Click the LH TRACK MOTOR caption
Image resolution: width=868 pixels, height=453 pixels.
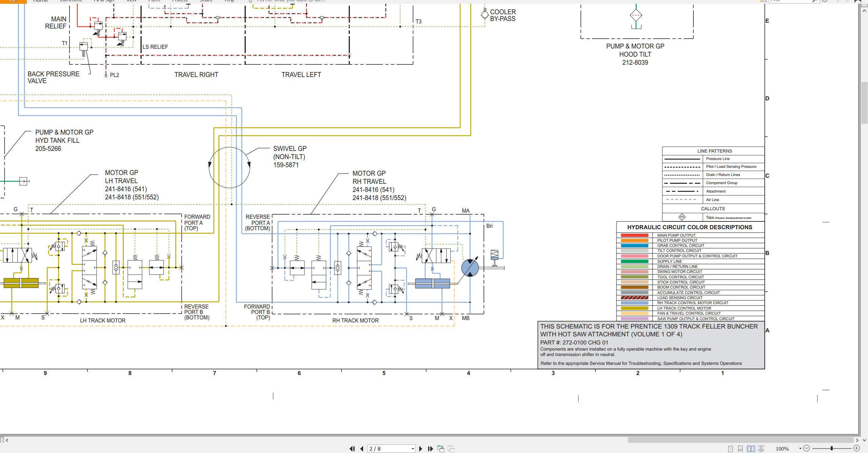click(x=103, y=320)
